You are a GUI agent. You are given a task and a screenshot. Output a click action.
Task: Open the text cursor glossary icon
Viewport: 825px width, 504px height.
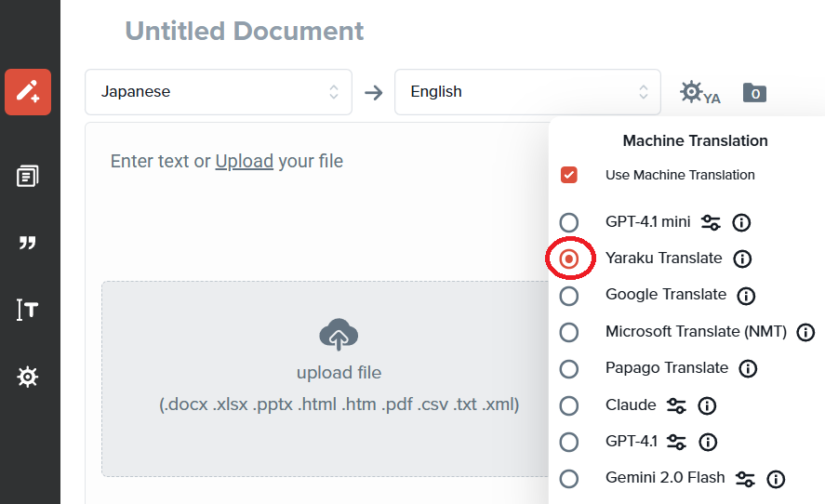[x=27, y=310]
